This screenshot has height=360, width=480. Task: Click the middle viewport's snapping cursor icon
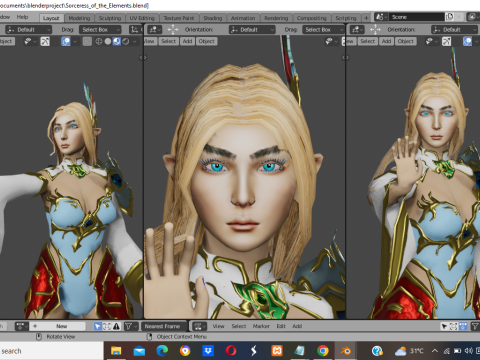coord(154,30)
